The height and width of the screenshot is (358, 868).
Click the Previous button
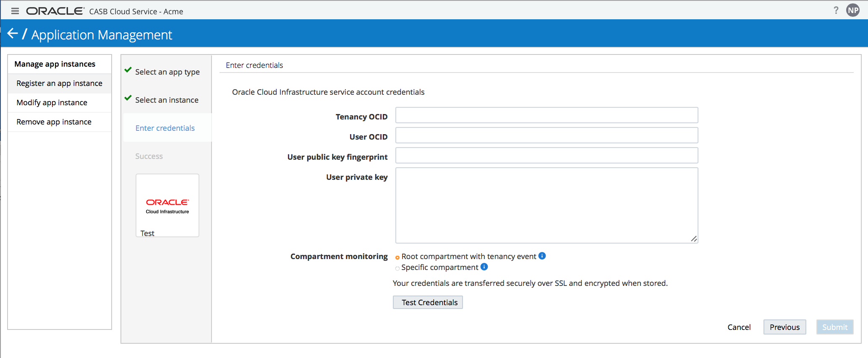(x=784, y=327)
